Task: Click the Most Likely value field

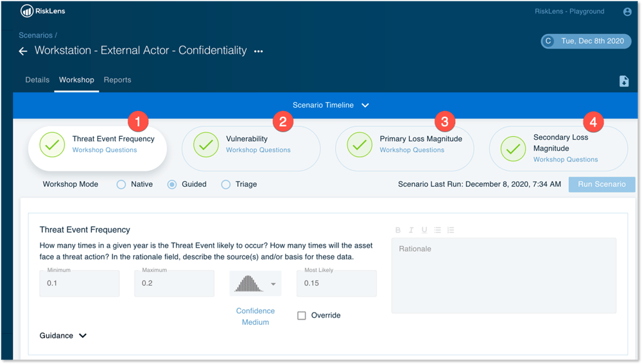Action: pos(336,283)
